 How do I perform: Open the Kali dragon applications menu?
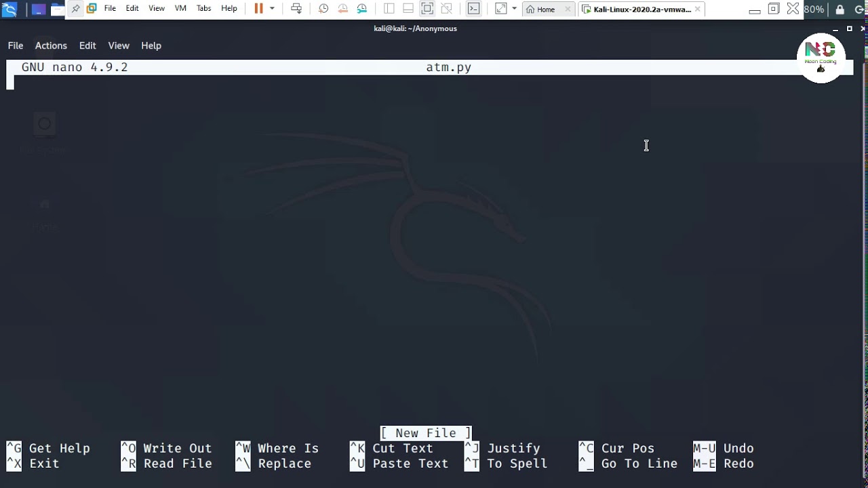(x=9, y=9)
